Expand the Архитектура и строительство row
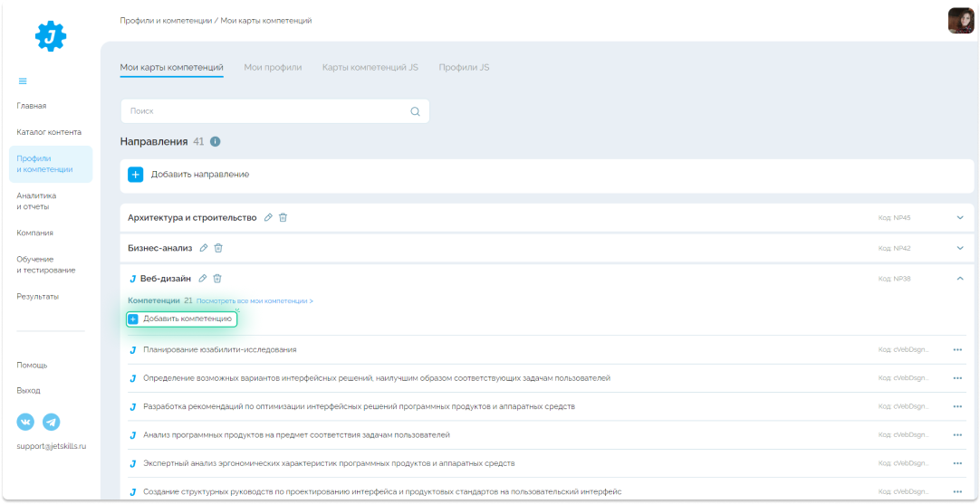 [x=960, y=217]
